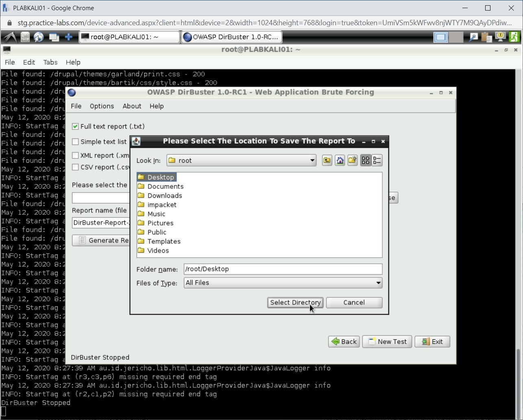
Task: Confirm with the Select Directory button
Action: coord(295,302)
